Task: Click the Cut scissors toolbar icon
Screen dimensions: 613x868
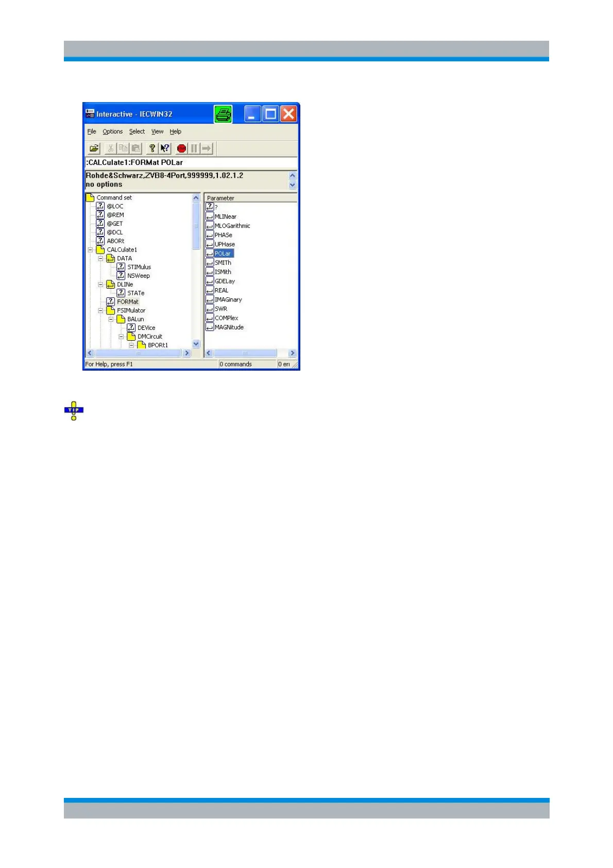Action: click(110, 148)
